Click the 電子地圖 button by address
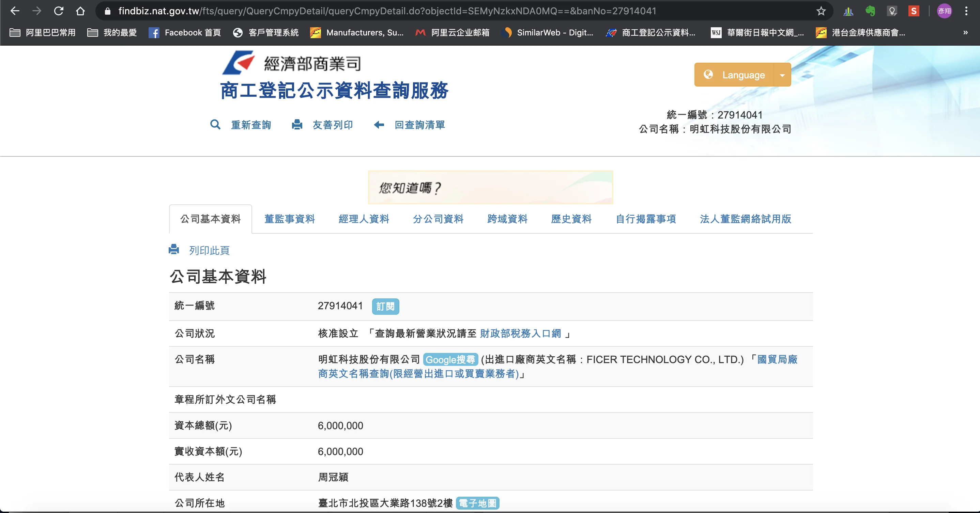Viewport: 980px width, 513px height. coord(477,503)
